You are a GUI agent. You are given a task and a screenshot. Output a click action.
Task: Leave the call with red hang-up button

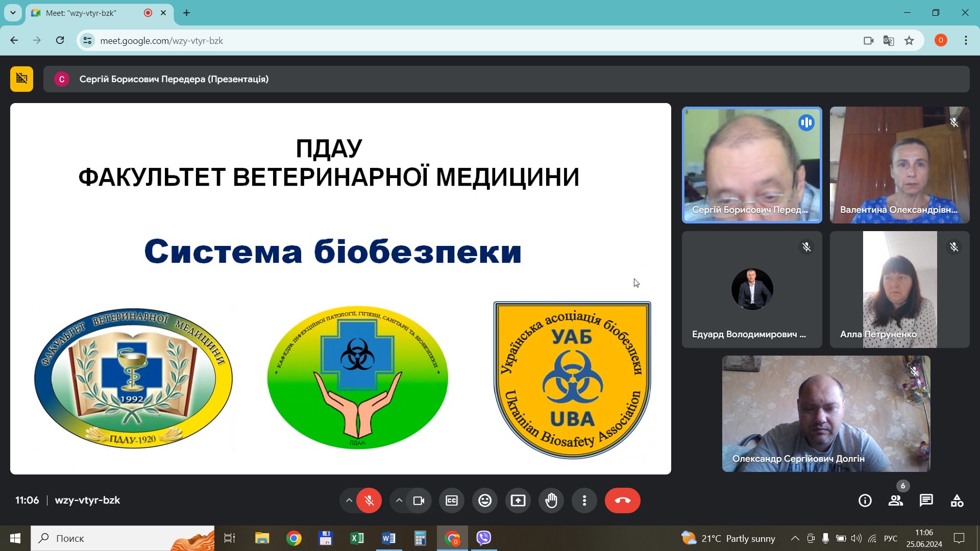(x=623, y=500)
